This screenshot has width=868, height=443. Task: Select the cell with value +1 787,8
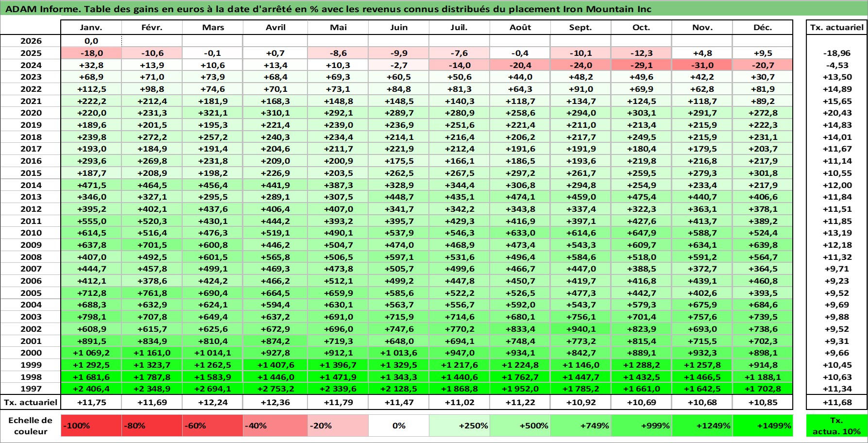[x=152, y=377]
